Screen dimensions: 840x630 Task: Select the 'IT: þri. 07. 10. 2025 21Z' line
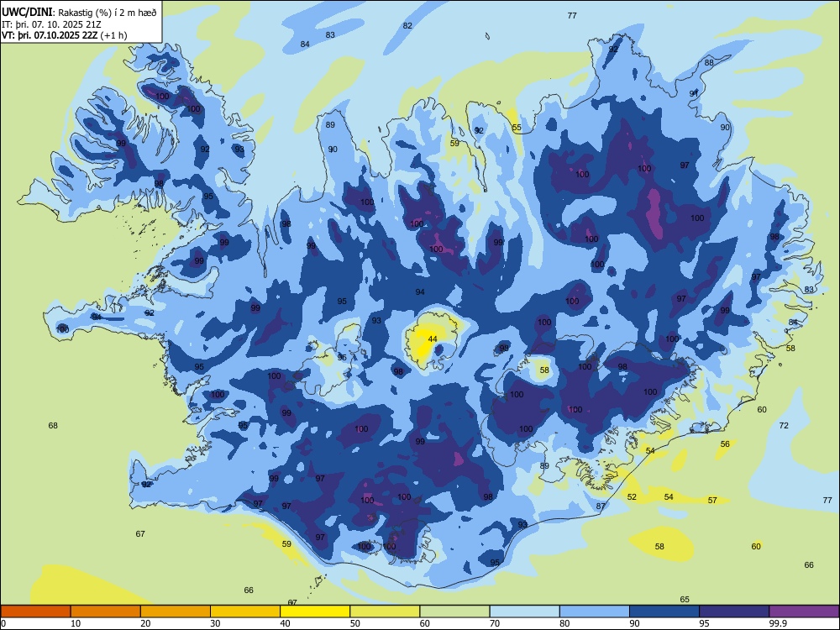click(x=51, y=24)
